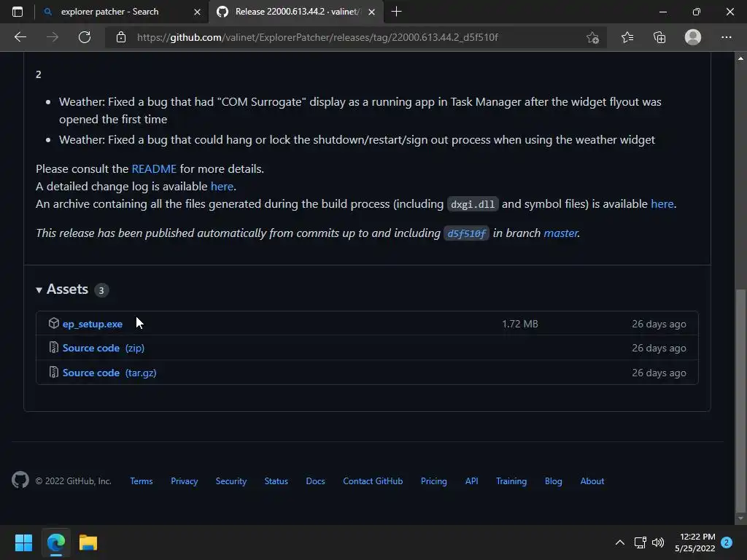Screen dimensions: 747x560
Task: Click the tar.gz archive file icon
Action: click(x=54, y=373)
